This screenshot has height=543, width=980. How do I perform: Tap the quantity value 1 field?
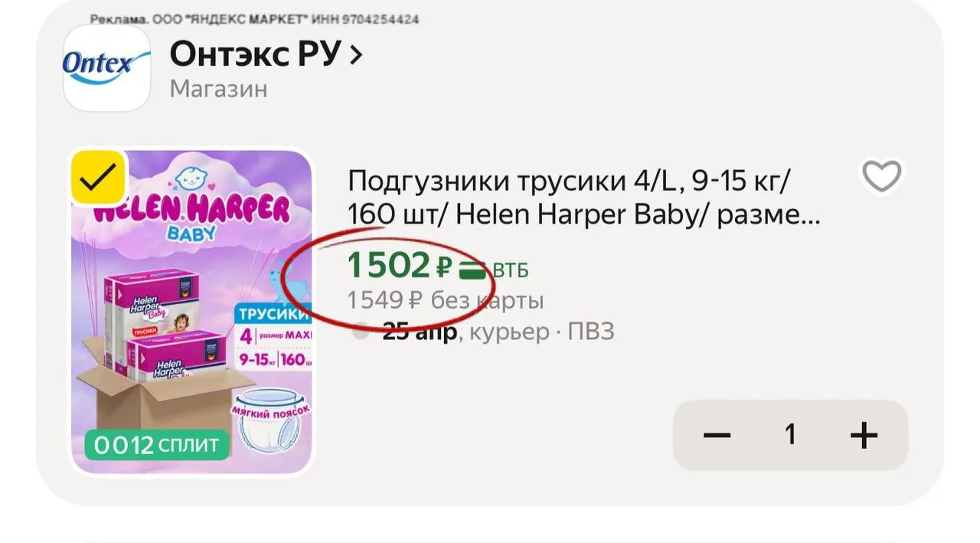790,436
